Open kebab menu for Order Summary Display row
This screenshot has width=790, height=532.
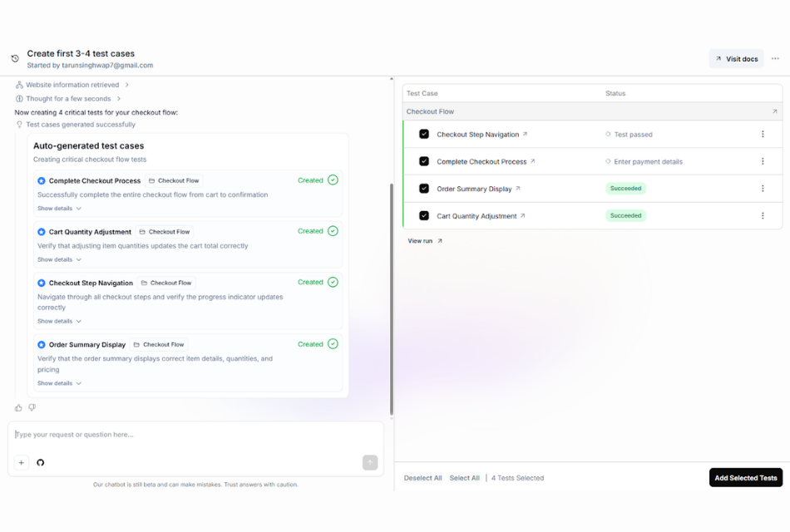tap(763, 189)
